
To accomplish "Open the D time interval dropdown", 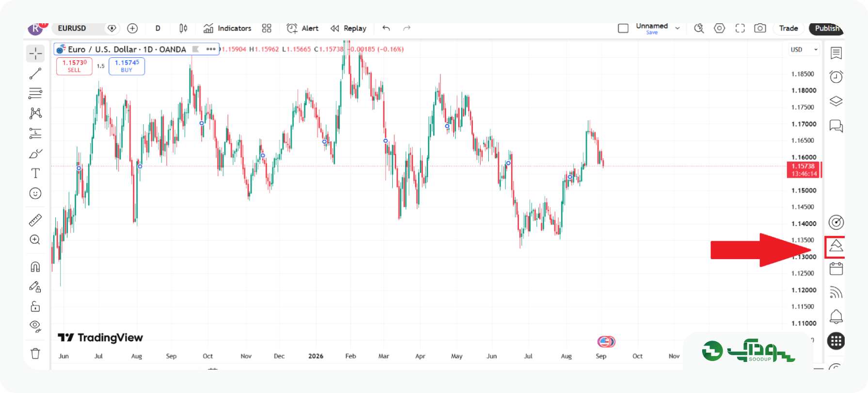I will coord(158,28).
